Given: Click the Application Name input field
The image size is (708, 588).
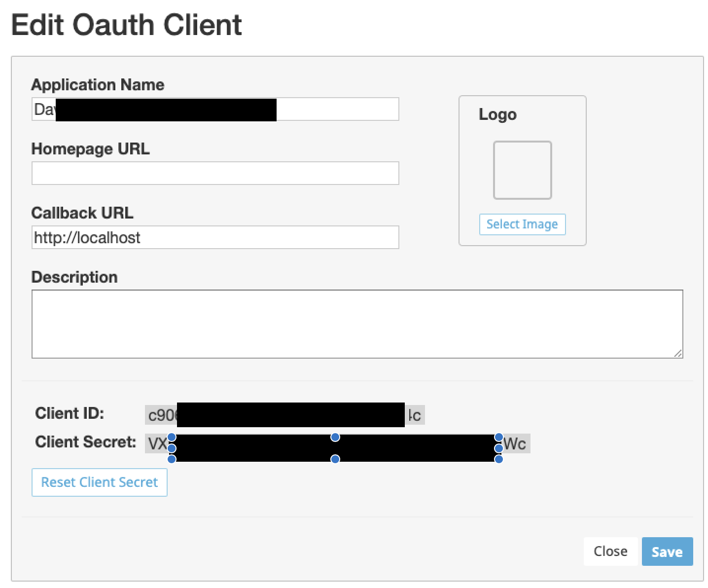Looking at the screenshot, I should (337, 109).
